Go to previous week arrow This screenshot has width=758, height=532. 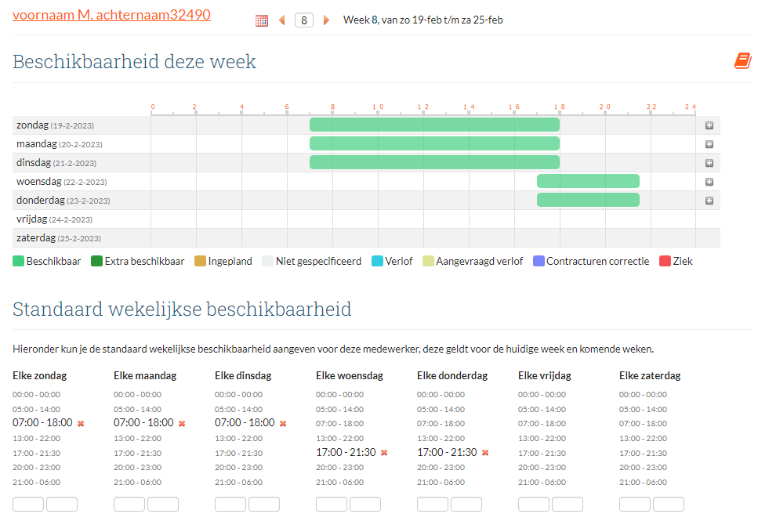coord(282,20)
